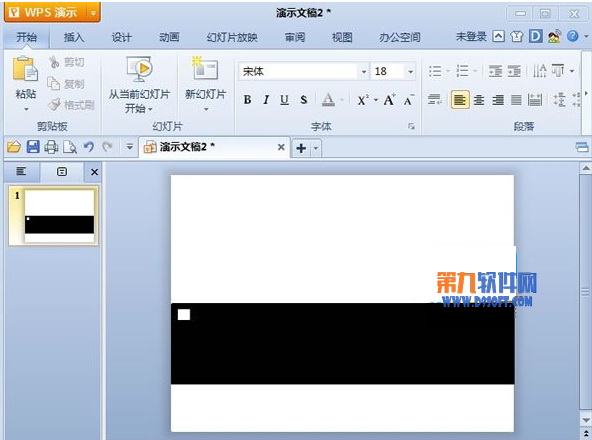Align text left
This screenshot has height=440, width=592.
460,100
